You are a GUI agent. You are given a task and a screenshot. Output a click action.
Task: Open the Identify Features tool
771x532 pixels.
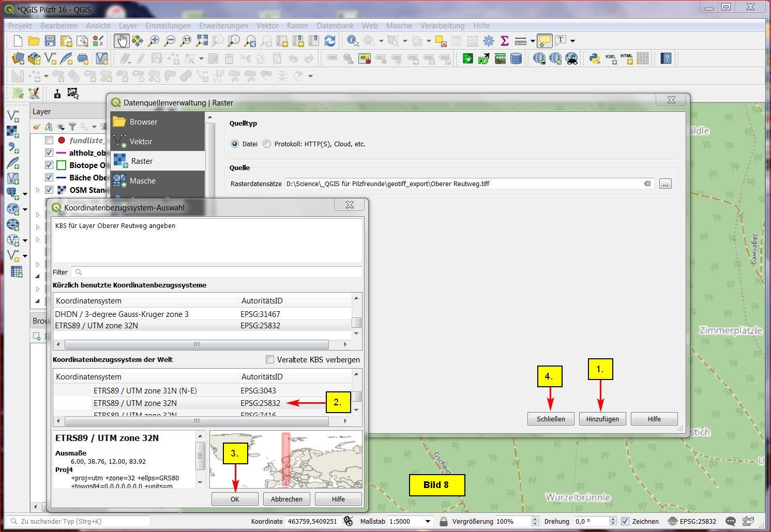point(353,41)
